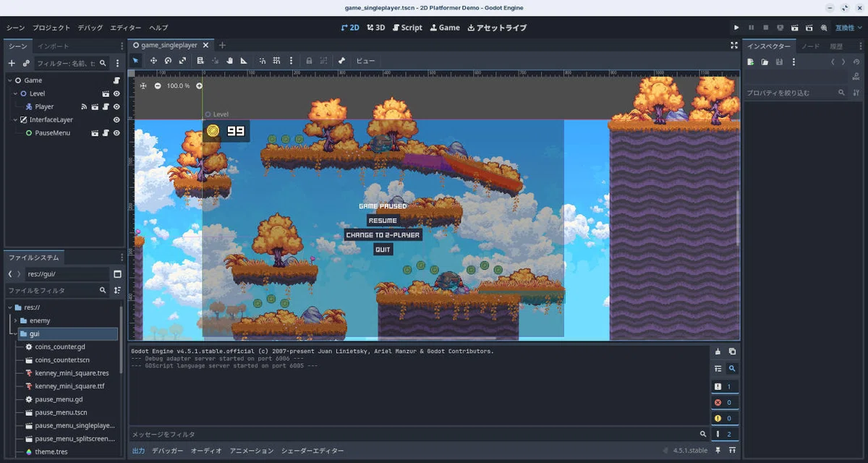Toggle visibility of the PauseMenu node
Screen dimensions: 868x463
[116, 133]
